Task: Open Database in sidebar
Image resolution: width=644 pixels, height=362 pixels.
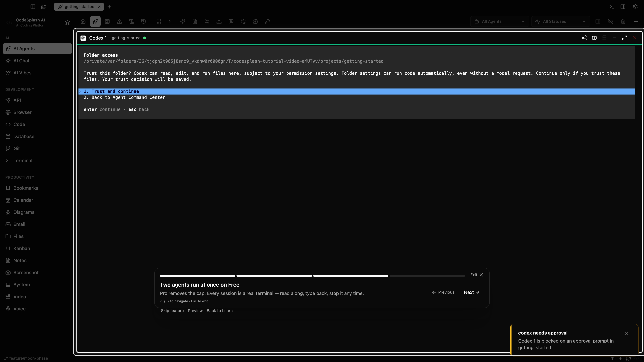Action: 38,136
